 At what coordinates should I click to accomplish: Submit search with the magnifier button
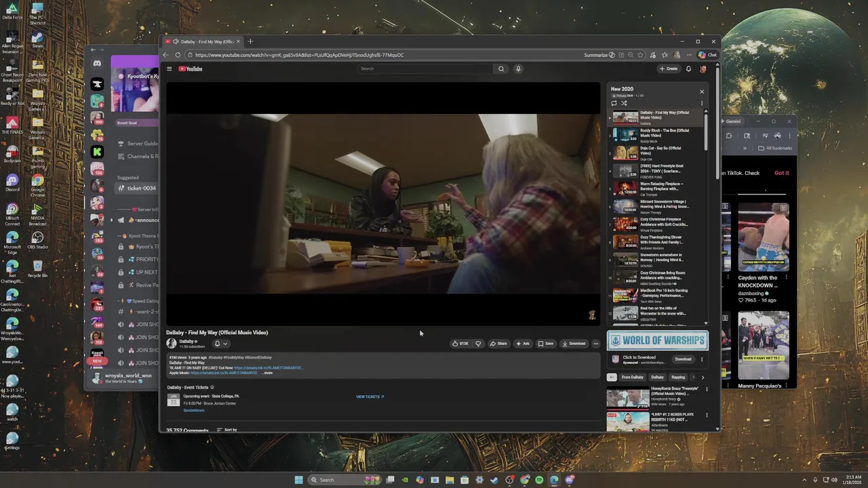tap(501, 68)
